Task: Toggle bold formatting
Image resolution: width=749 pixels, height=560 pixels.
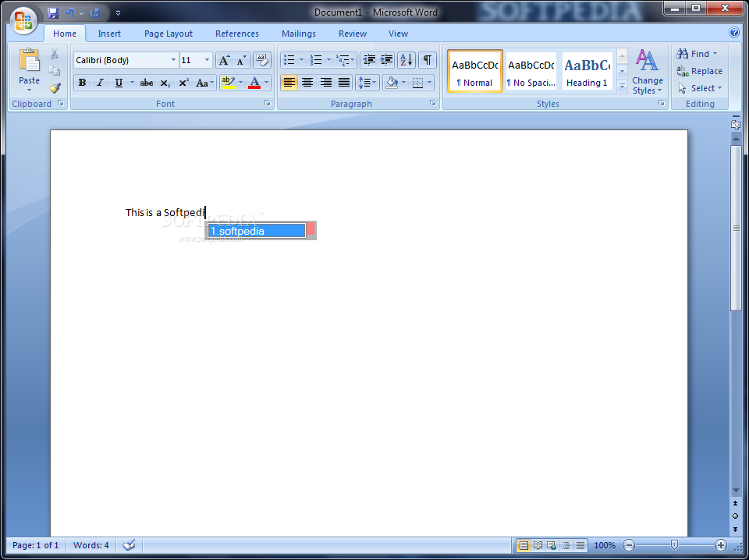Action: [x=82, y=83]
